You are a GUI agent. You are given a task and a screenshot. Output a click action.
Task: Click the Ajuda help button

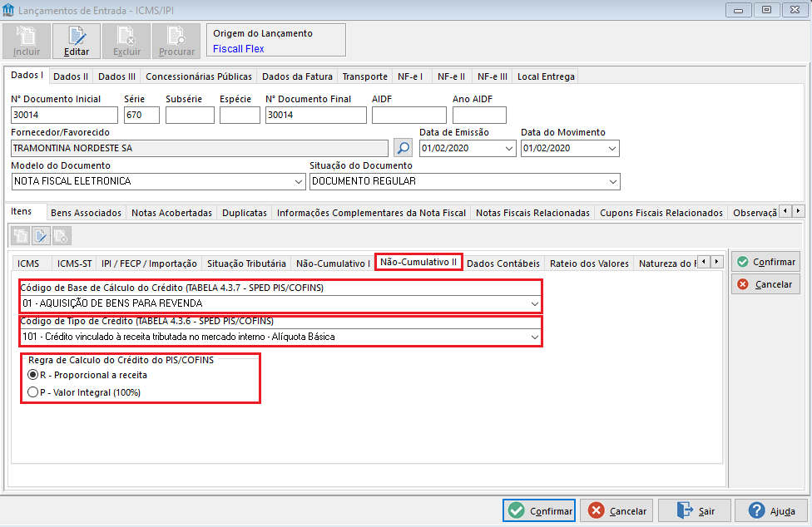click(x=771, y=511)
